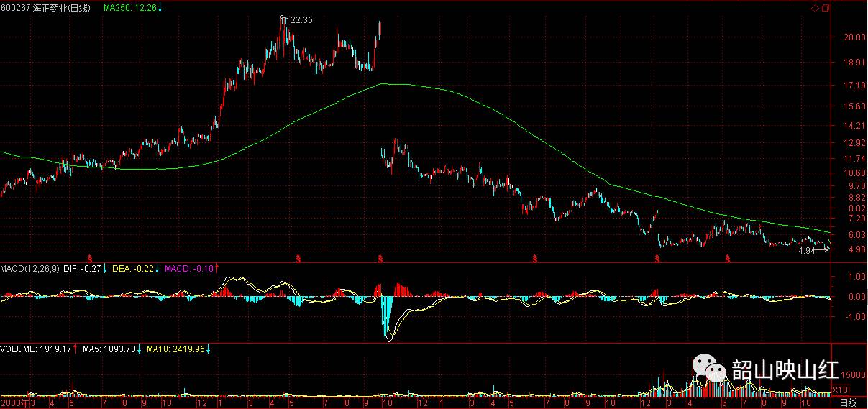Image resolution: width=868 pixels, height=409 pixels.
Task: Click the DIF: -0.27 value
Action: (x=83, y=269)
